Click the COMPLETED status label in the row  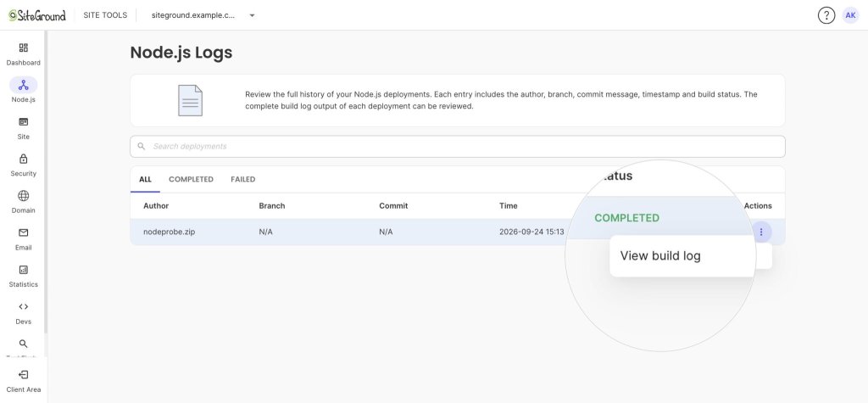coord(626,218)
